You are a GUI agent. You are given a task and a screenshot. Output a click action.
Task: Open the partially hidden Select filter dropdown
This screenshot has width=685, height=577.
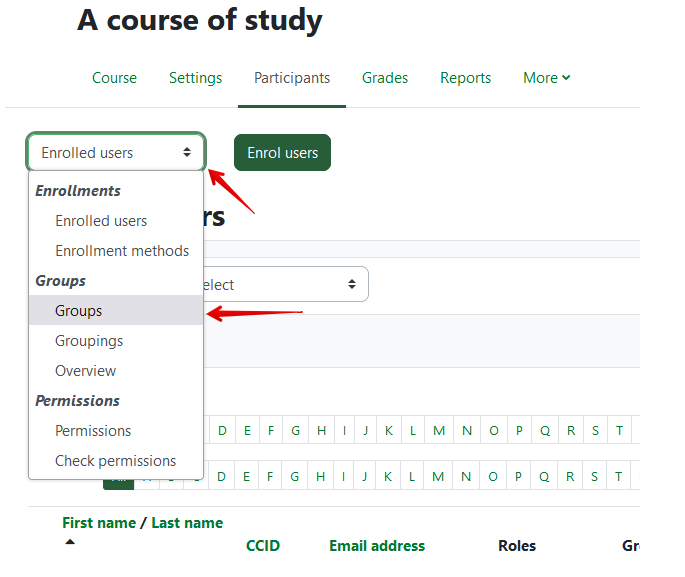(285, 285)
